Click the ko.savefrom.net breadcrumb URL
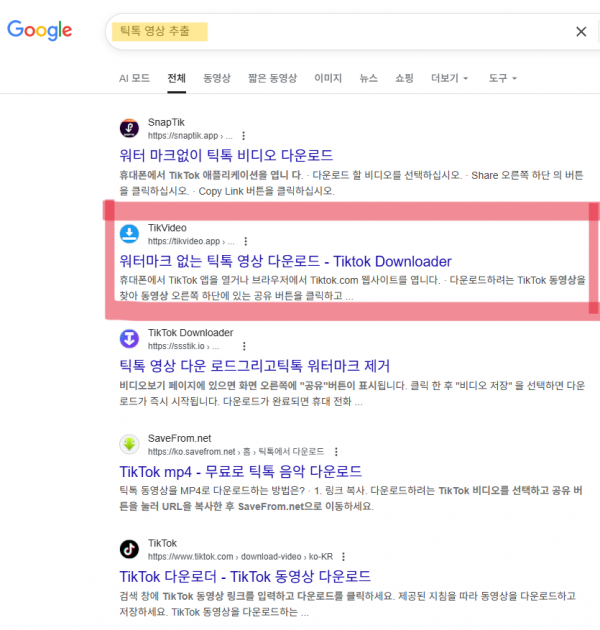Screen dimensions: 600x630 coord(236,452)
